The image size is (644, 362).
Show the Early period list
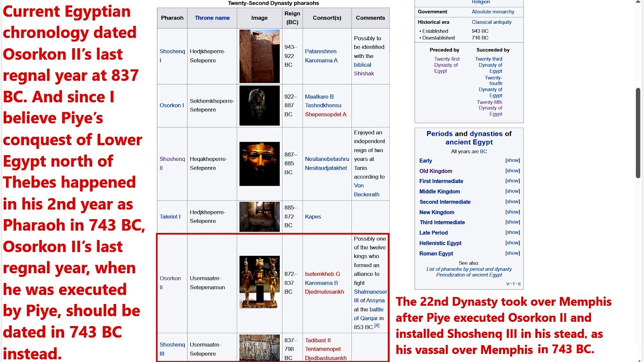[x=512, y=160]
